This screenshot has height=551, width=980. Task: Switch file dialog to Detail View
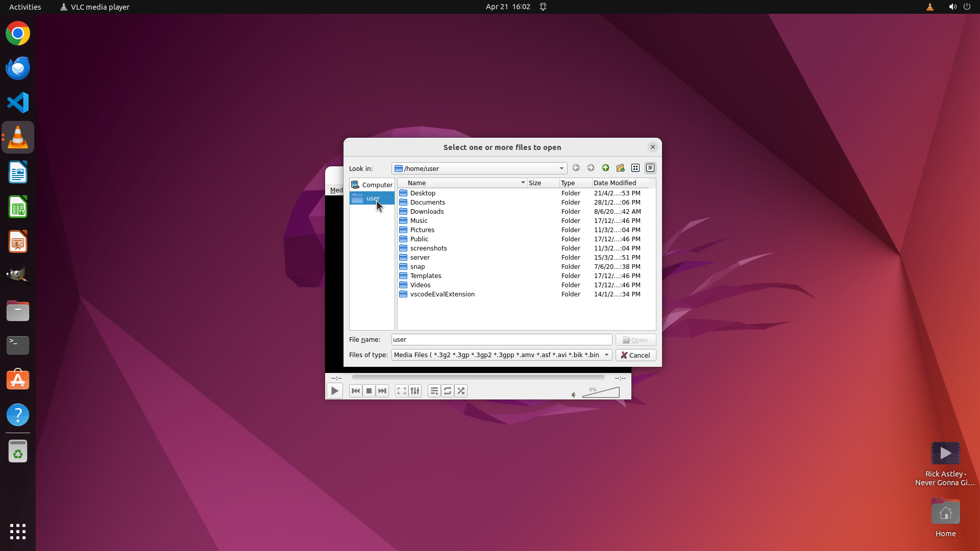(x=650, y=168)
